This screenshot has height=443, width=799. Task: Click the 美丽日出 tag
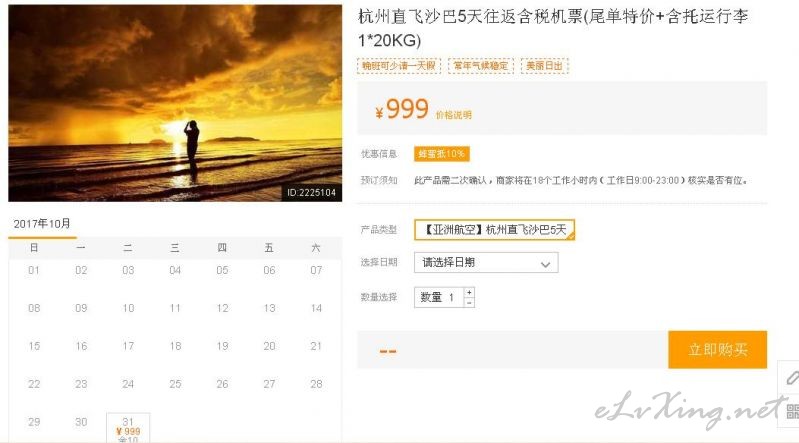click(544, 66)
